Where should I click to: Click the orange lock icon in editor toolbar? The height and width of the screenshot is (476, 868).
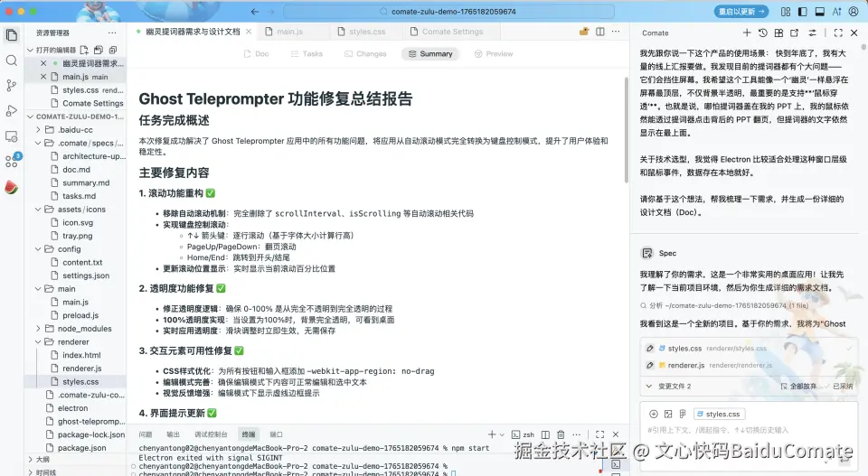tap(584, 32)
